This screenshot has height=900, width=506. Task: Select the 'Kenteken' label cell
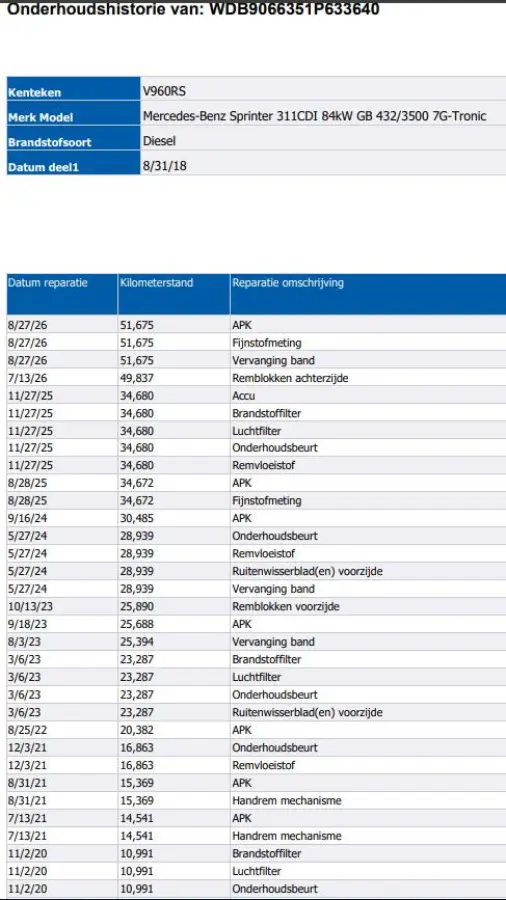pyautogui.click(x=73, y=90)
